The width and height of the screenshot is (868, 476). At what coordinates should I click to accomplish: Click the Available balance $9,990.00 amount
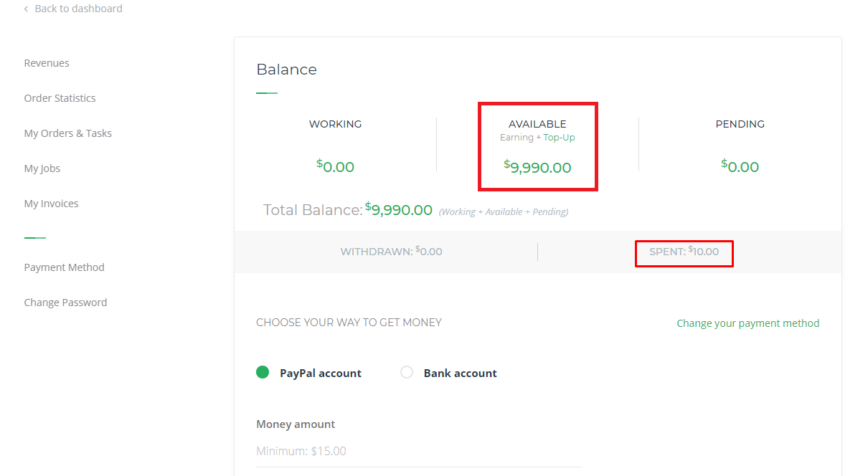click(537, 168)
